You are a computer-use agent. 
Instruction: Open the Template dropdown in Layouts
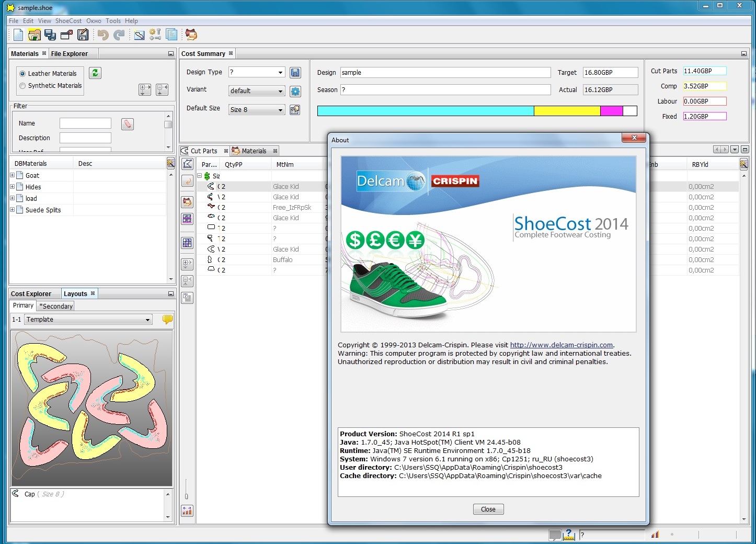[x=147, y=320]
